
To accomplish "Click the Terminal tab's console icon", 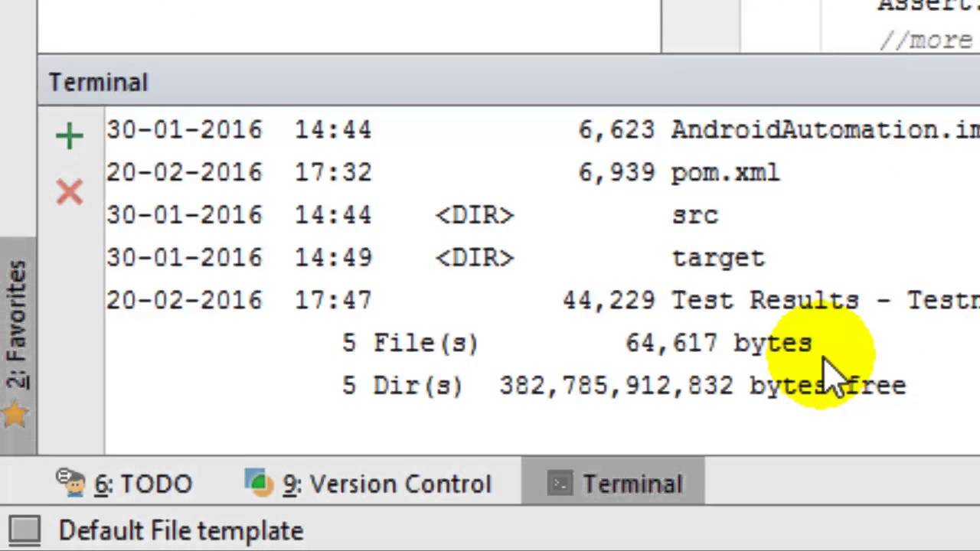I will pos(560,484).
